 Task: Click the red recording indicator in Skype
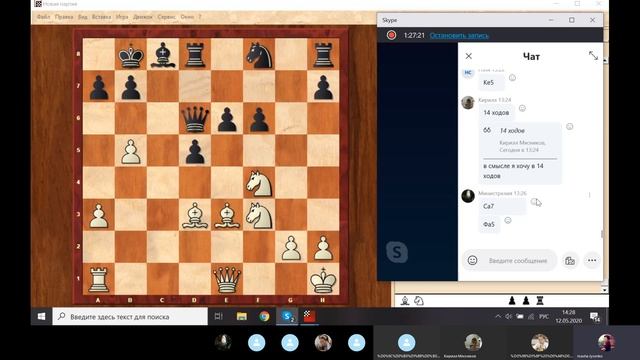point(391,35)
